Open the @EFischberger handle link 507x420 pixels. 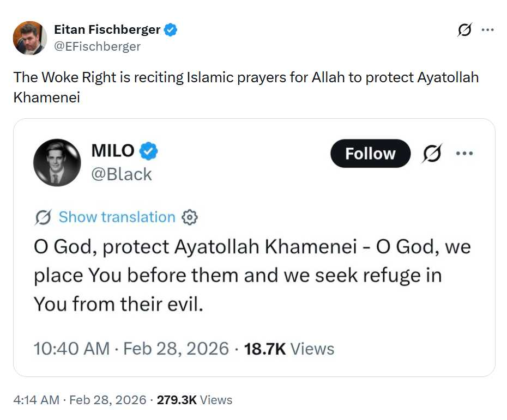click(98, 46)
